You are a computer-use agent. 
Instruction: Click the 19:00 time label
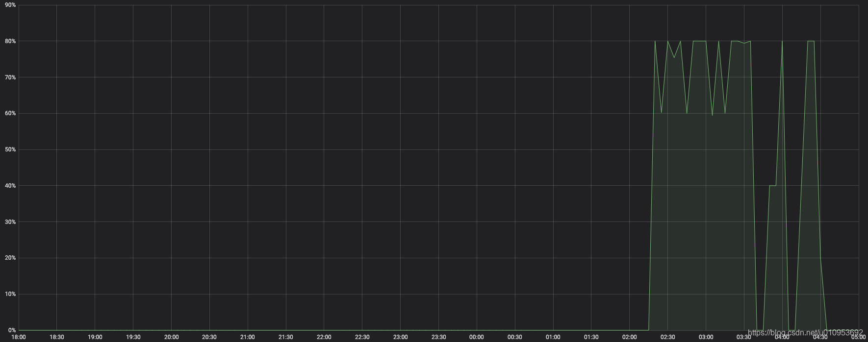pyautogui.click(x=95, y=337)
